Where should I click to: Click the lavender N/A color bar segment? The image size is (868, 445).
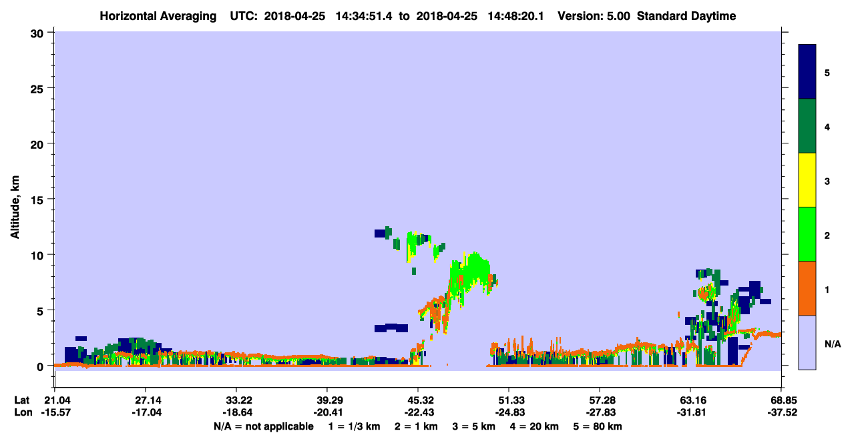click(x=807, y=342)
